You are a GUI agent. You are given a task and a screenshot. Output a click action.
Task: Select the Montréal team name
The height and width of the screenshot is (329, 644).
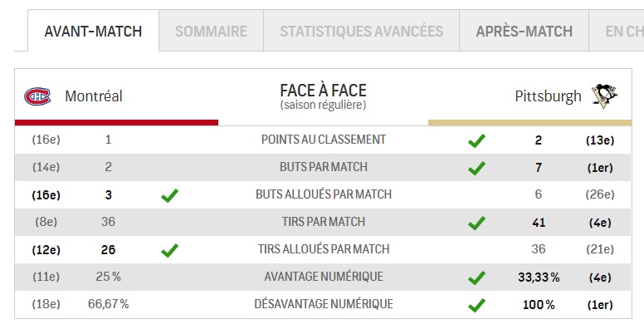(94, 96)
